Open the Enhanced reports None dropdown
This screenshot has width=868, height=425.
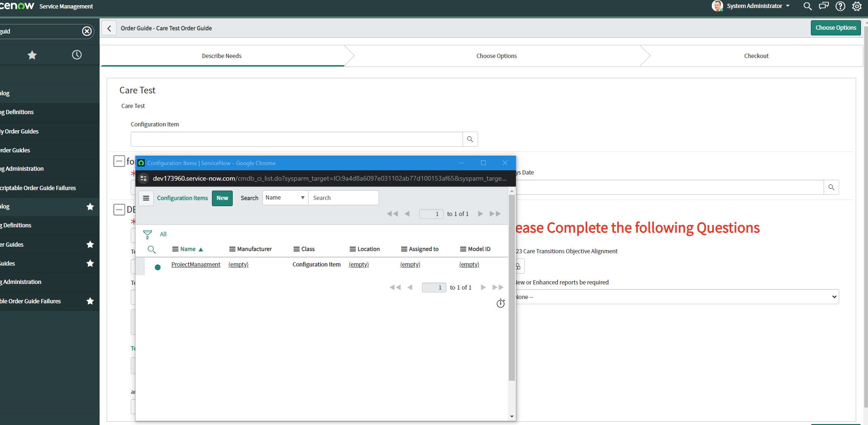677,297
